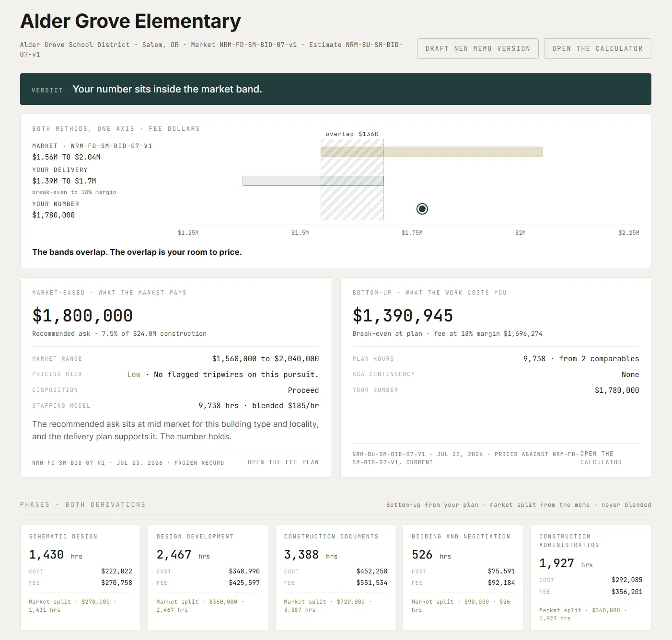Click the tan market range bar
This screenshot has width=672, height=640.
coord(431,152)
